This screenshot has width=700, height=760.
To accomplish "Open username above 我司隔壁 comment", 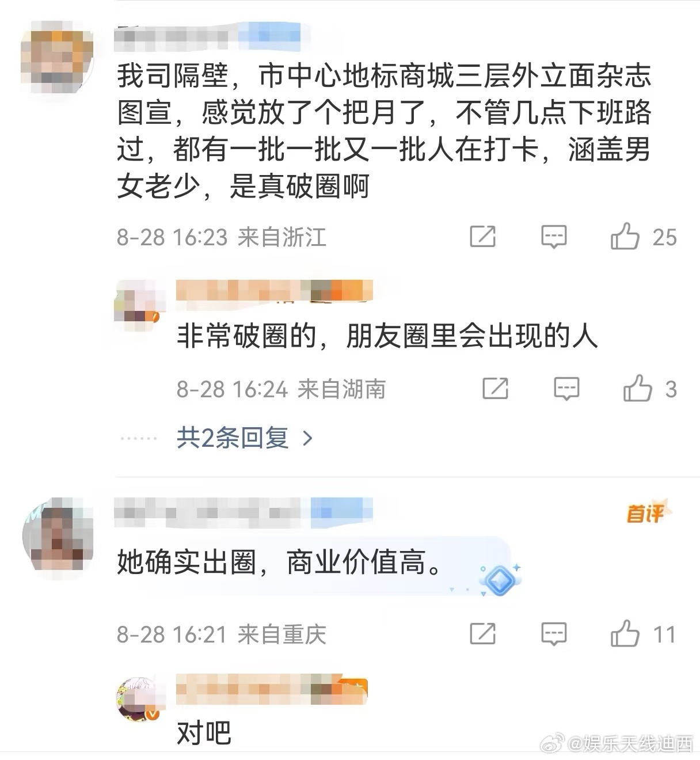I will coord(208,36).
